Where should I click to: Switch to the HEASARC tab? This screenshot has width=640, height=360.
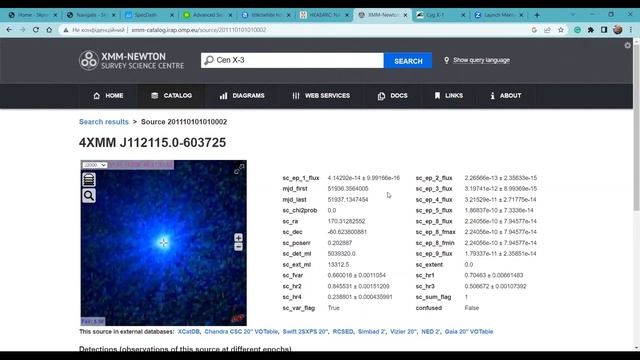[324, 15]
